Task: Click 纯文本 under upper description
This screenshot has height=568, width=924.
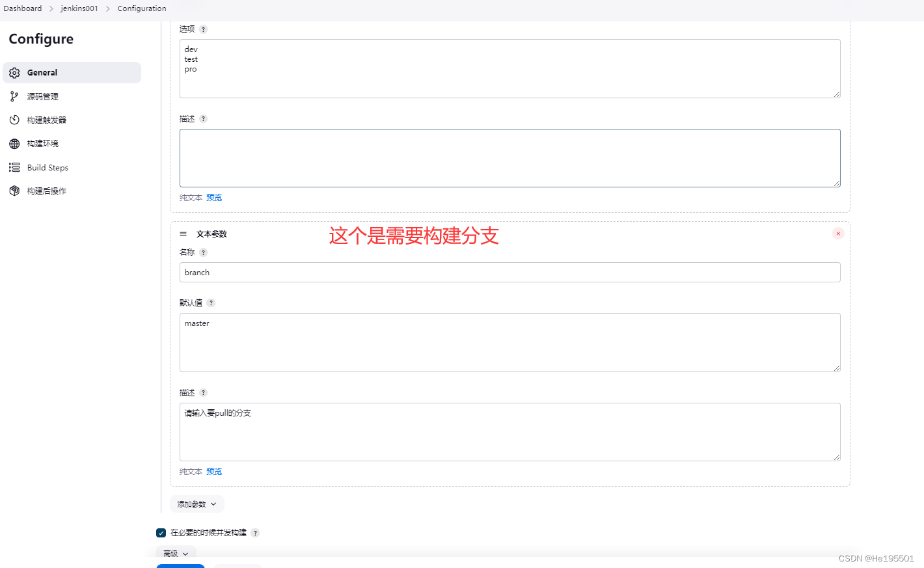Action: (x=191, y=198)
